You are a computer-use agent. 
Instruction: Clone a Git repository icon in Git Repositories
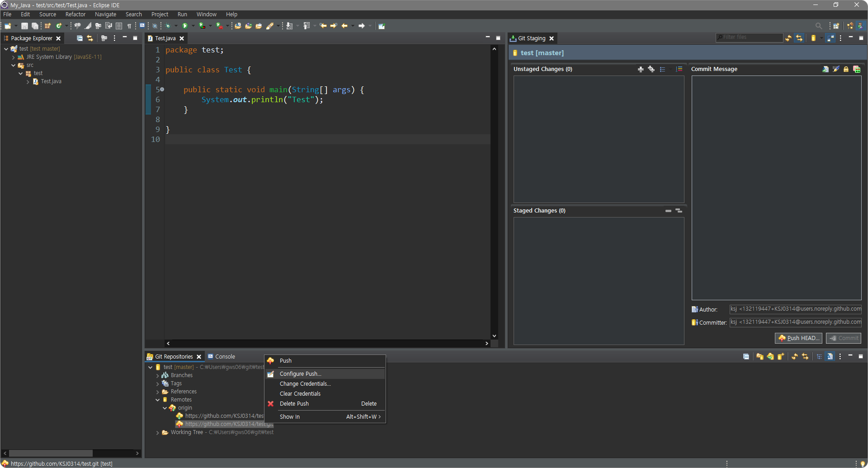[770, 357]
